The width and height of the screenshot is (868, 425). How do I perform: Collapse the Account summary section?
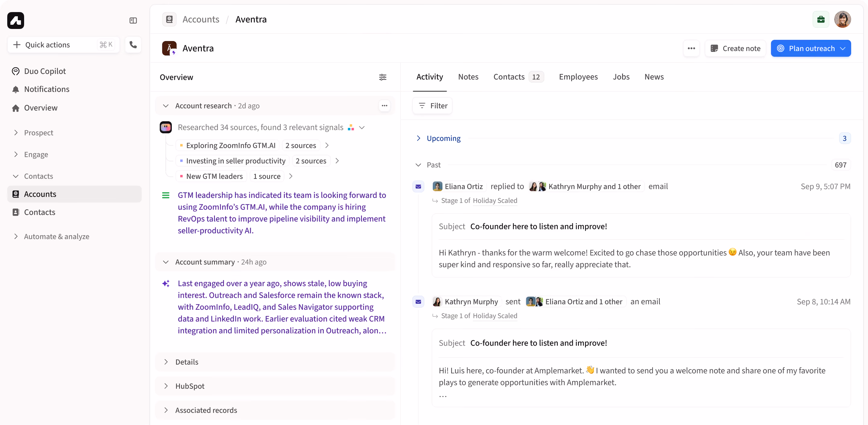tap(165, 262)
